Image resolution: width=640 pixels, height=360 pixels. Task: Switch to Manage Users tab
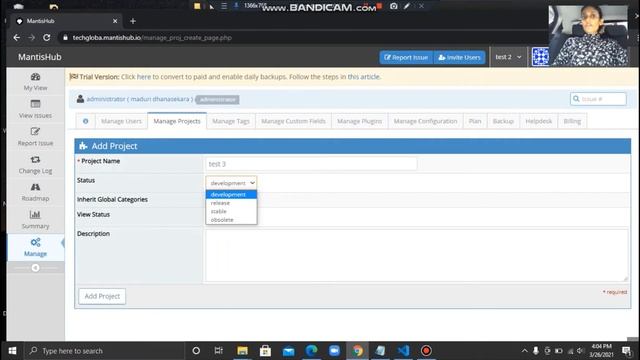click(x=121, y=121)
